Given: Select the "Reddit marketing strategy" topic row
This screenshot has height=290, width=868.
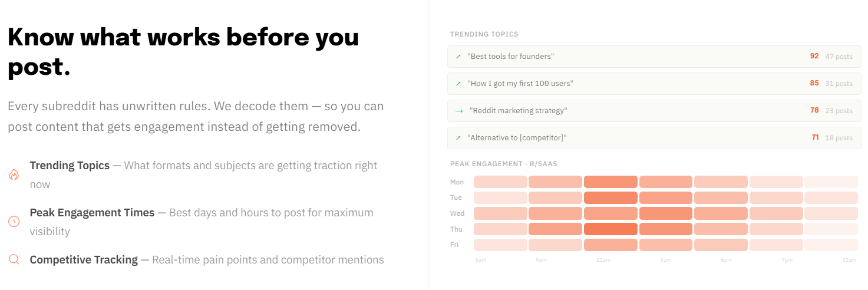Looking at the screenshot, I should [654, 111].
